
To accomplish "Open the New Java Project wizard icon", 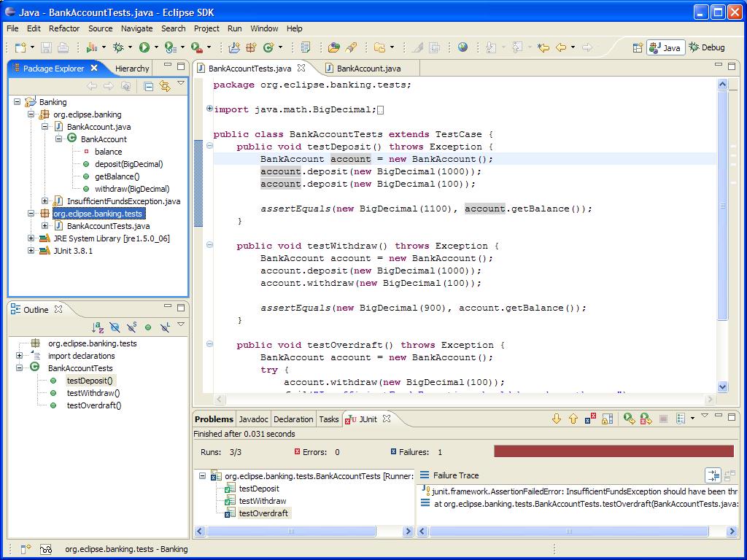I will point(234,47).
